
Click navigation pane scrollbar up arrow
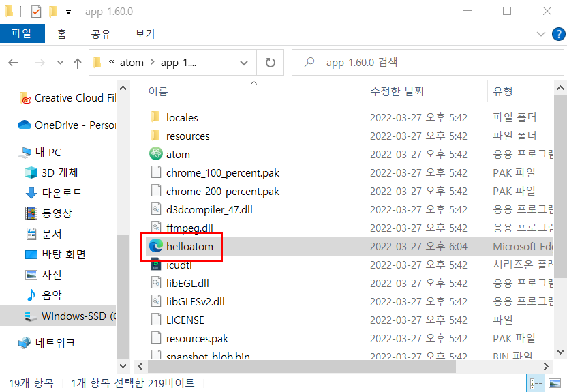tap(123, 88)
